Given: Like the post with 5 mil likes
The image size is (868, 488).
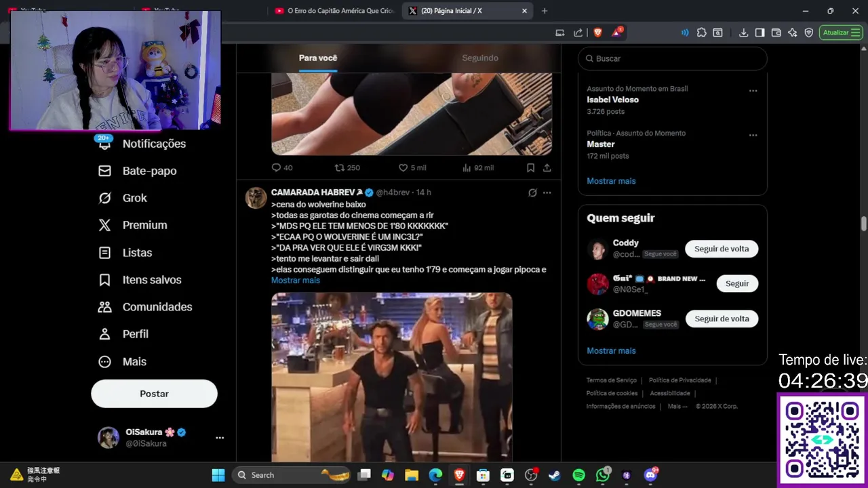Looking at the screenshot, I should pyautogui.click(x=412, y=167).
